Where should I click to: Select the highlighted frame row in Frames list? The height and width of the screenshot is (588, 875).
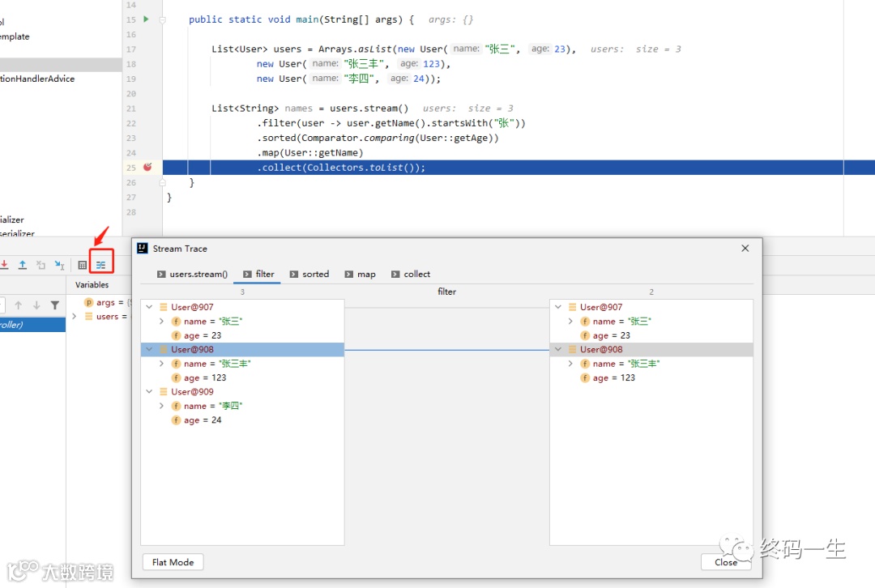pos(33,325)
